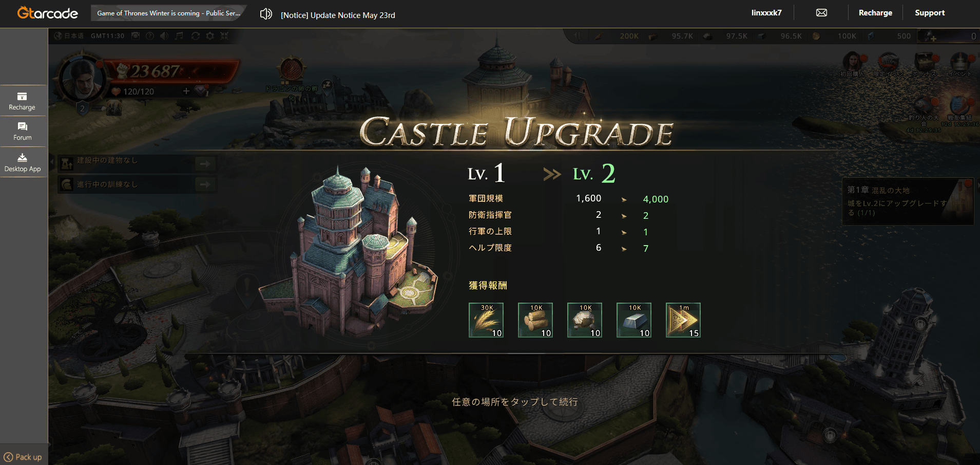Open the mail envelope icon
Screen dimensions: 980x465
821,13
